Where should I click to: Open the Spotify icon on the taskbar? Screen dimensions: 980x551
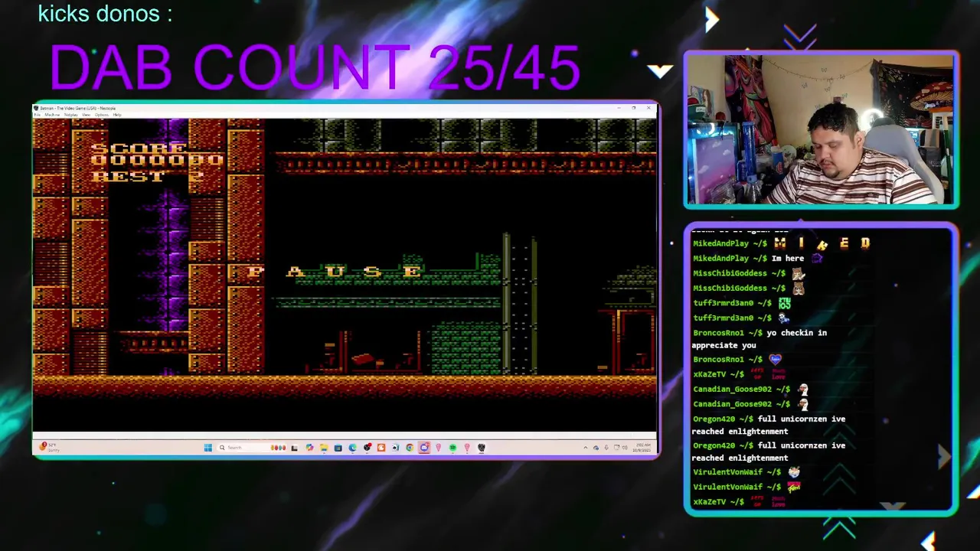[452, 448]
